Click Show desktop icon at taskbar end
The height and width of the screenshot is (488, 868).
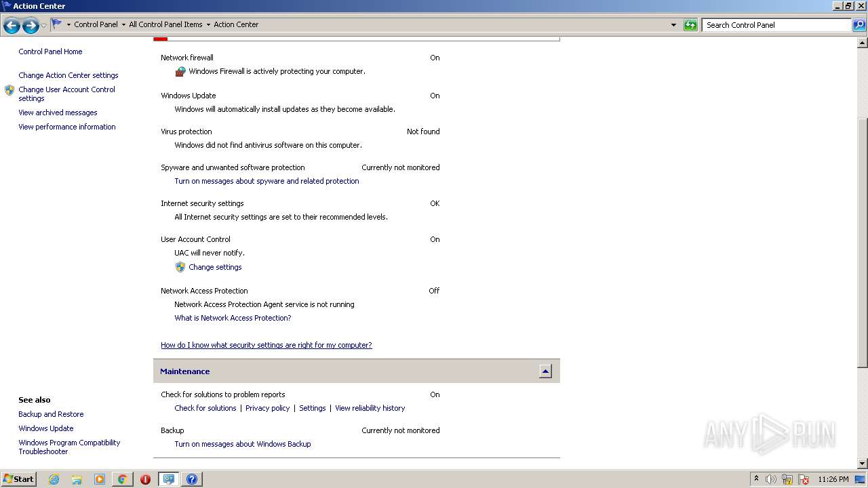pos(860,479)
